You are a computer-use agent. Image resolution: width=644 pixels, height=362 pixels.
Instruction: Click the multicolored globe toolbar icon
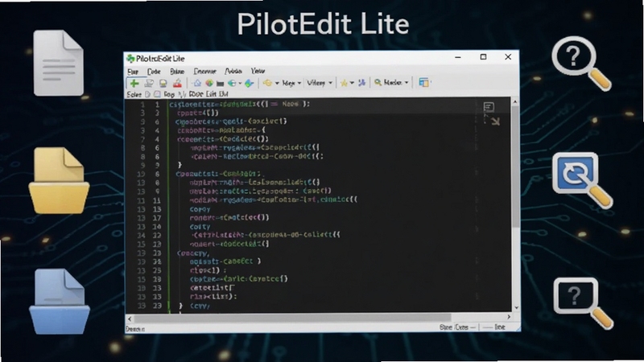click(x=209, y=83)
